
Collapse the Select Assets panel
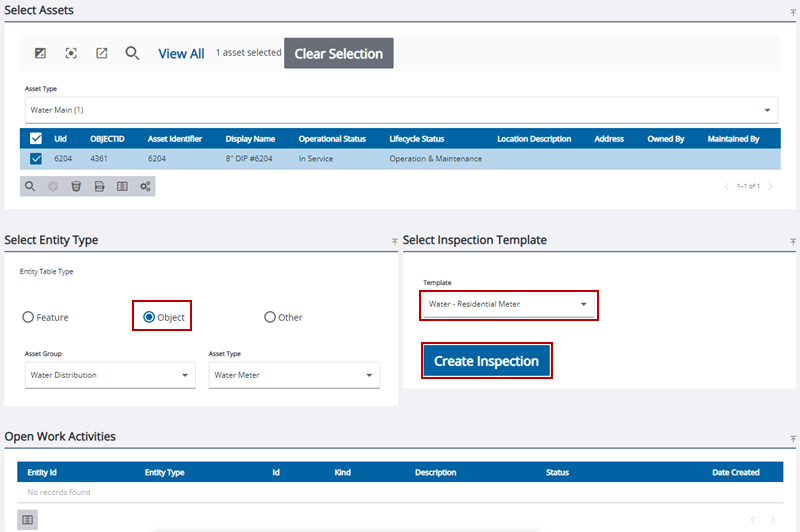click(x=793, y=11)
